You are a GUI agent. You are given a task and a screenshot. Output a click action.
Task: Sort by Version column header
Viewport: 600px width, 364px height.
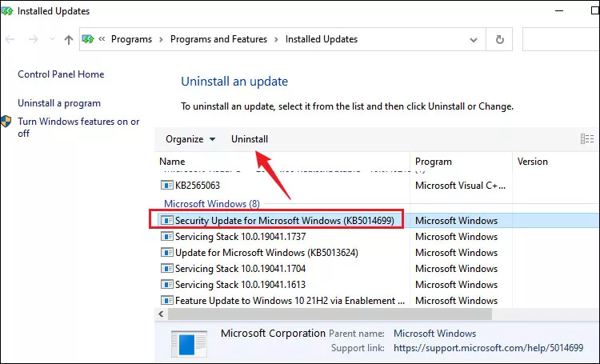(x=533, y=162)
